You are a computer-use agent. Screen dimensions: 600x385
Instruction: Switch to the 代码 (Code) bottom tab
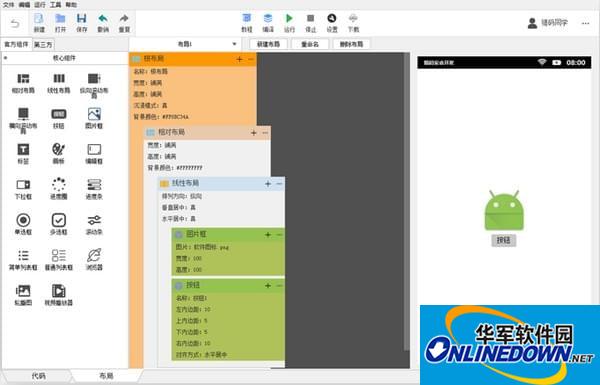[x=38, y=376]
